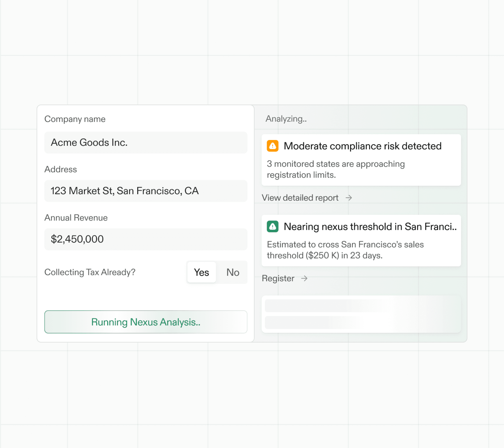This screenshot has width=504, height=448.
Task: Click the loading placeholder card at bottom
Action: click(361, 314)
